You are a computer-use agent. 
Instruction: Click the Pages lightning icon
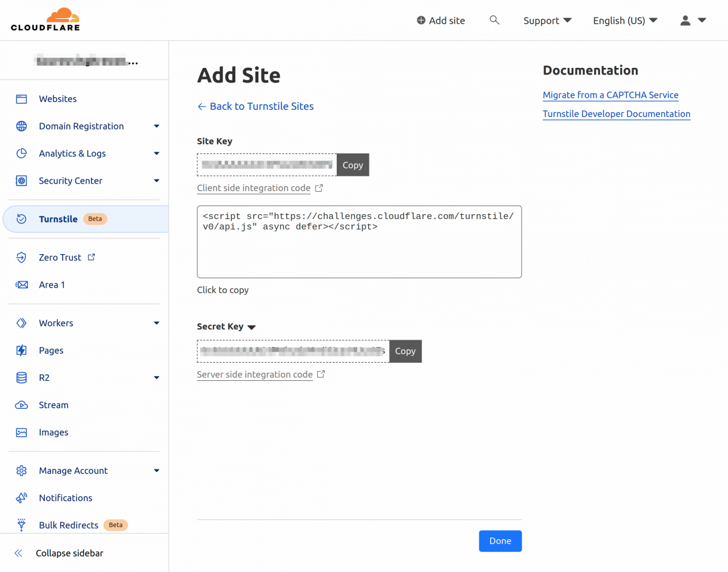tap(21, 351)
